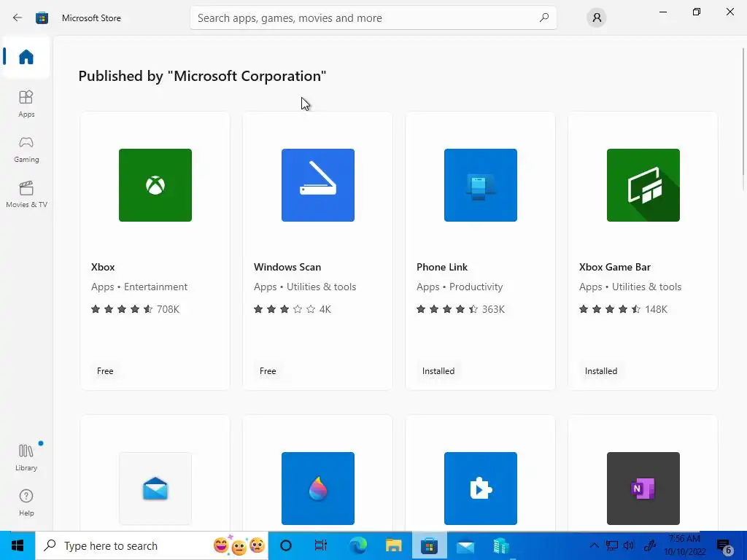Click Installed label on Xbox Game Bar card
This screenshot has width=747, height=560.
[x=601, y=371]
